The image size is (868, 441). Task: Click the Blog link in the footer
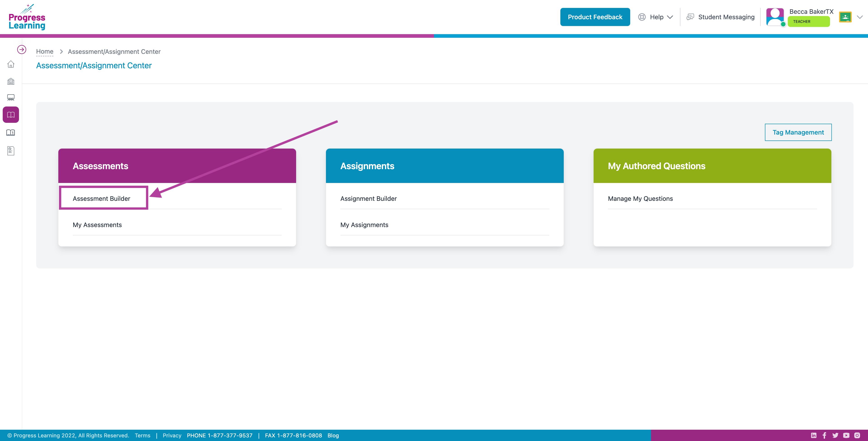click(x=333, y=435)
